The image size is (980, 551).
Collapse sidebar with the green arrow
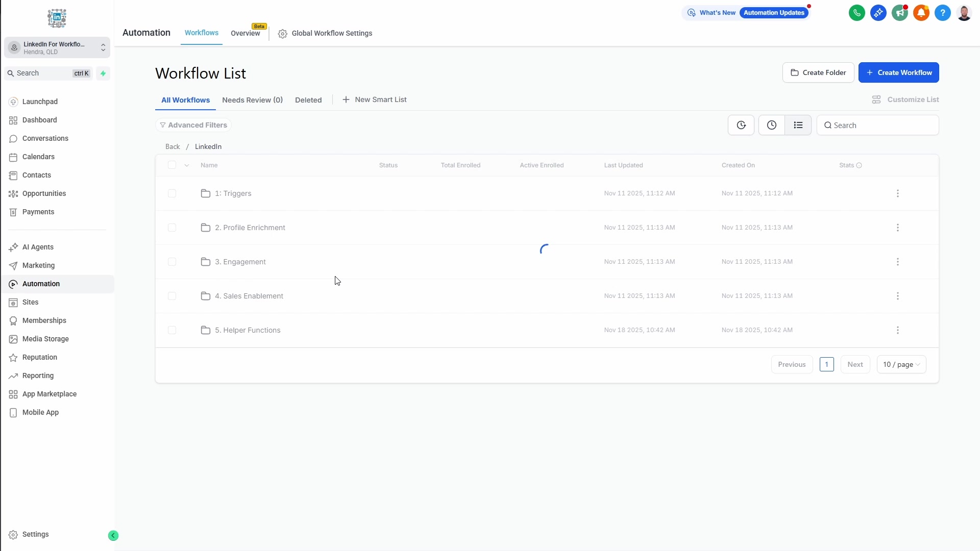(113, 535)
